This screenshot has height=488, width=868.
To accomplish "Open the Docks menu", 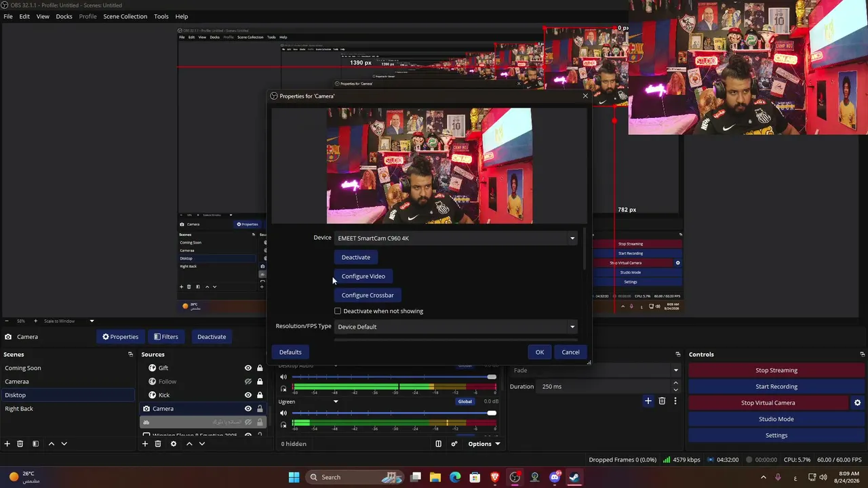I will click(x=64, y=16).
